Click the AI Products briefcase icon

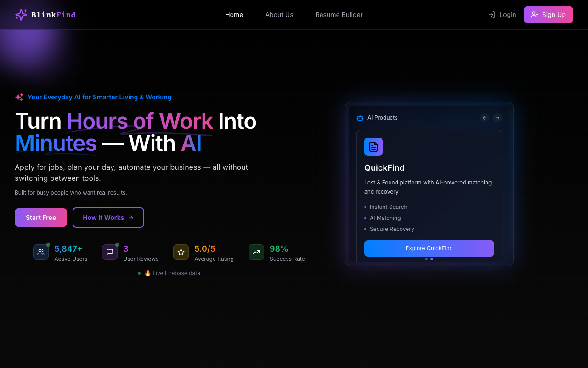pos(360,117)
